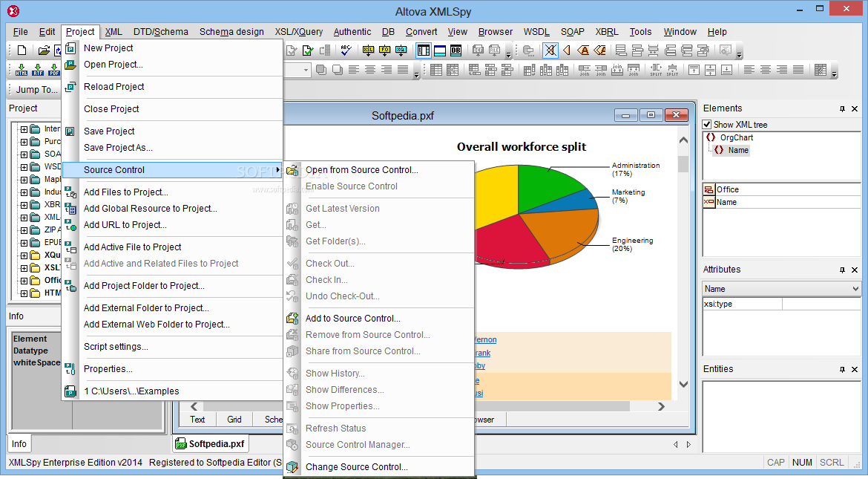Close the Entities panel
The height and width of the screenshot is (479, 868).
[855, 369]
